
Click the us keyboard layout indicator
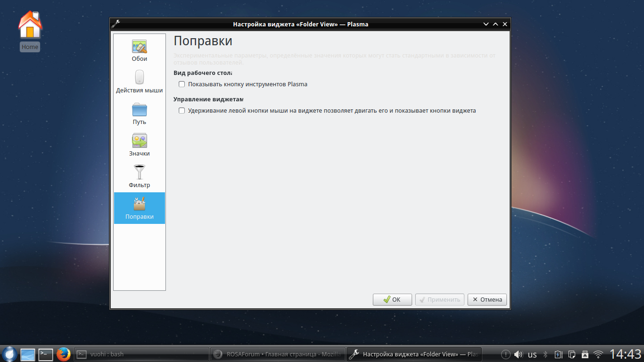(x=532, y=354)
